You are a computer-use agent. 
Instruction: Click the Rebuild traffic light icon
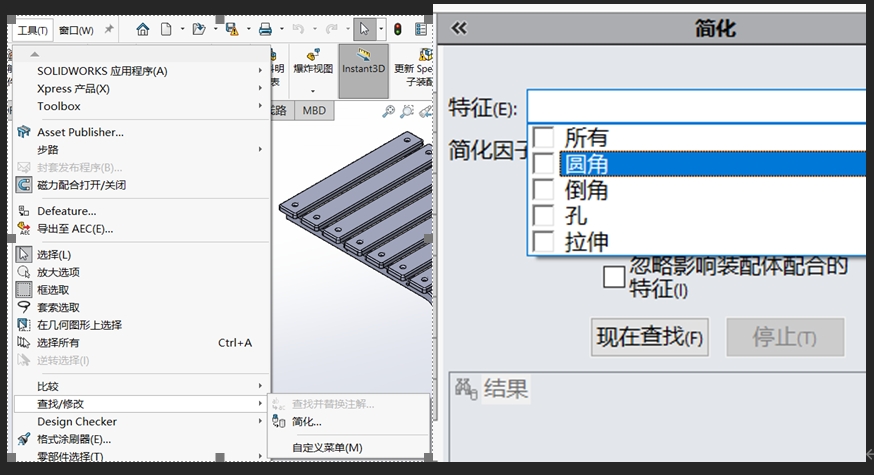(397, 29)
